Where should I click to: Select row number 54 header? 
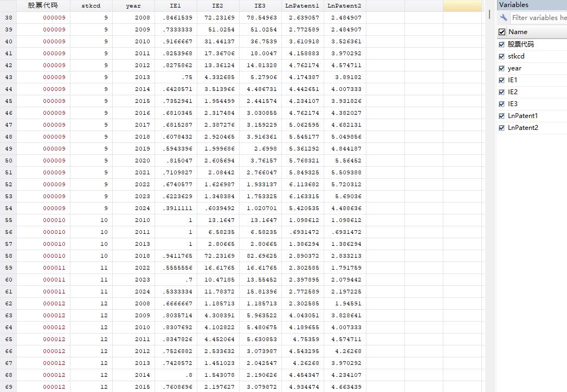(x=8, y=208)
